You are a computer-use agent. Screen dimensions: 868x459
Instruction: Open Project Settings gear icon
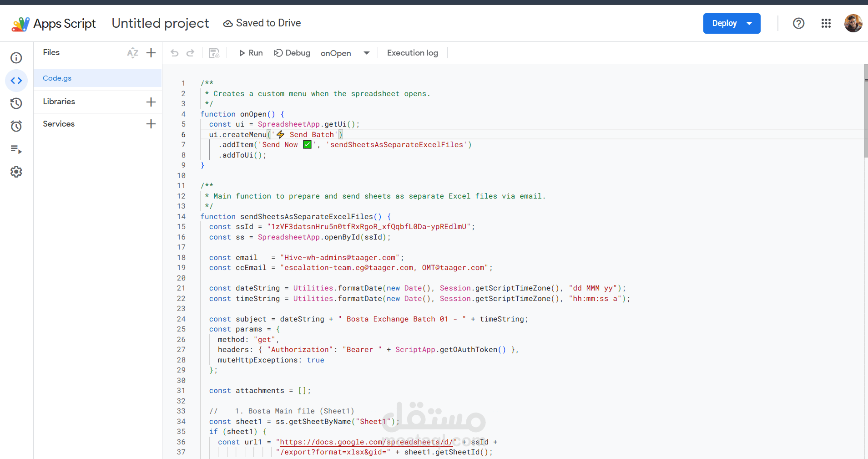point(16,172)
